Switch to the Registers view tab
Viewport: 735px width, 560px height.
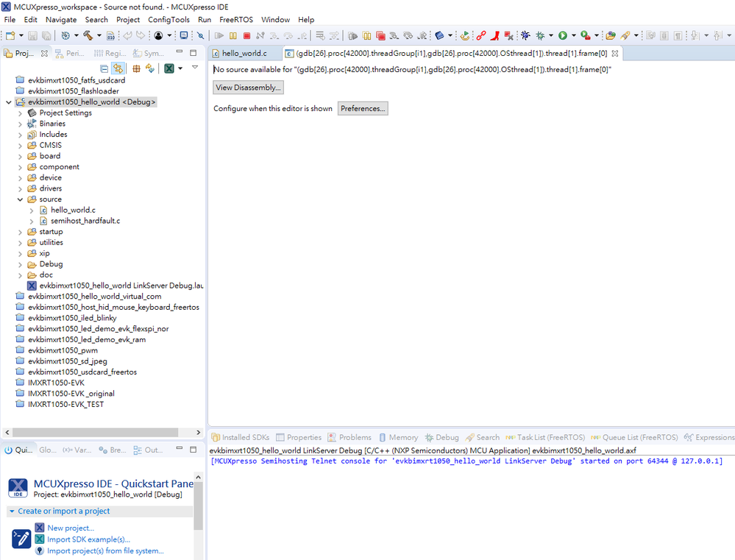pyautogui.click(x=110, y=54)
